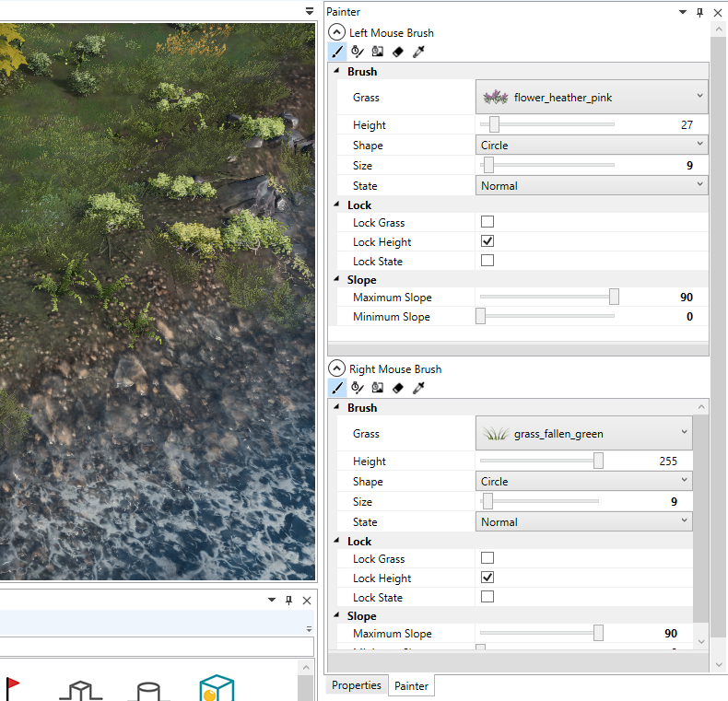Image resolution: width=728 pixels, height=701 pixels.
Task: Select the paint brush tool in Left Mouse Brush
Action: point(337,52)
